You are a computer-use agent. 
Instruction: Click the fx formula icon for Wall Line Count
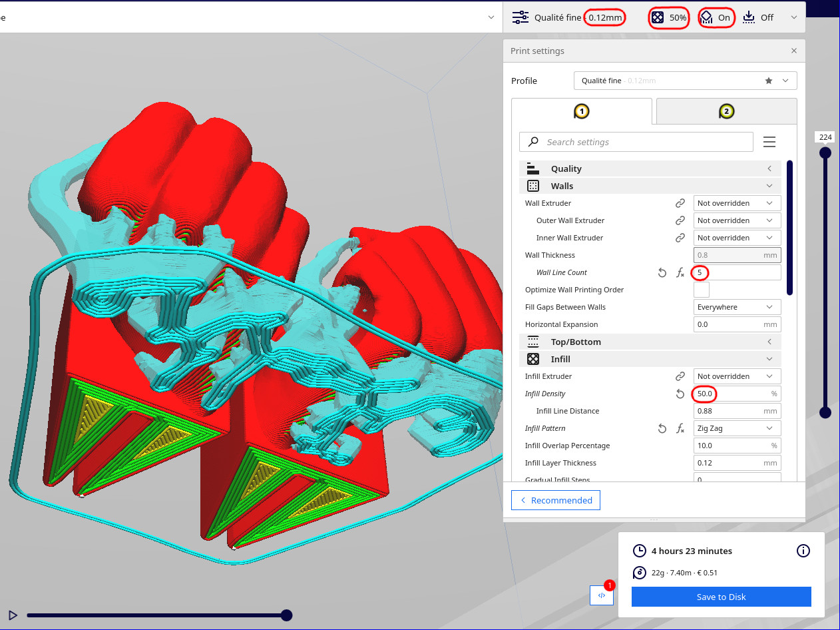(680, 272)
